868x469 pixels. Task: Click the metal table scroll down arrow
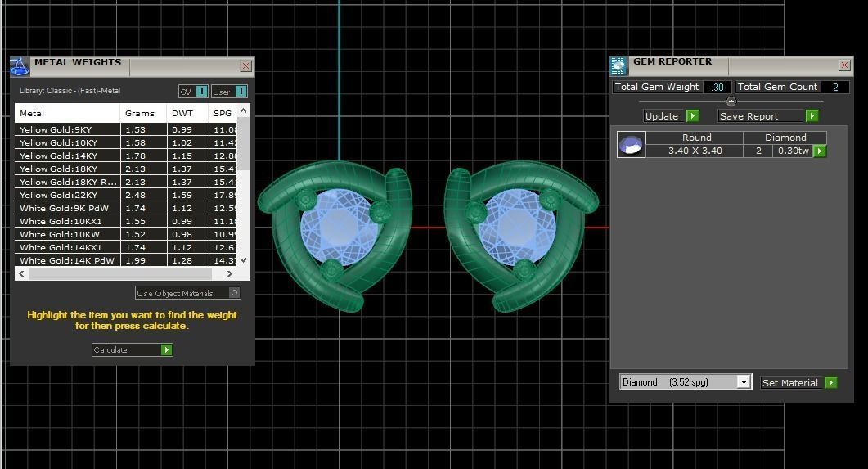(243, 259)
